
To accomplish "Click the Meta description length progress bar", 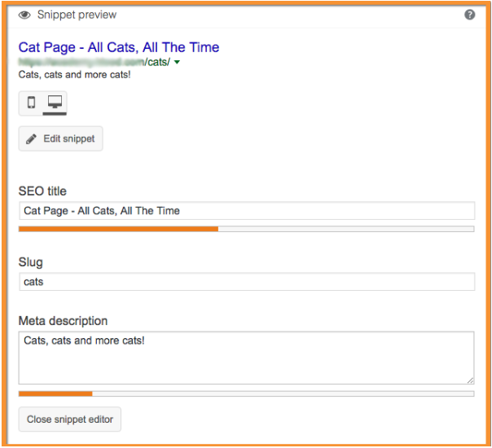I will click(246, 394).
